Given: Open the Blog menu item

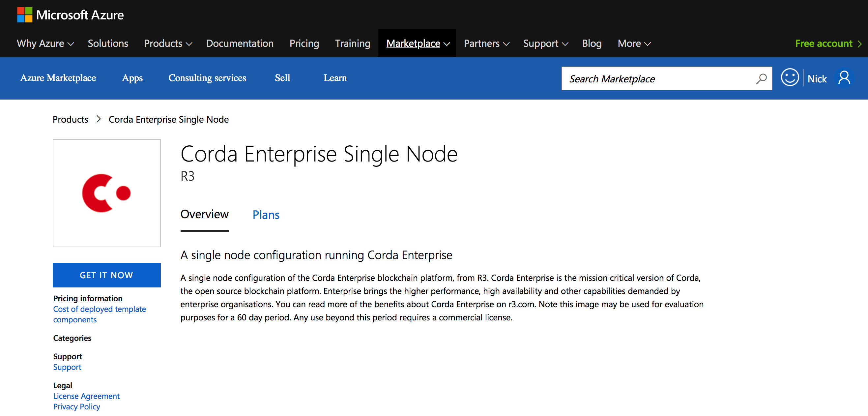Looking at the screenshot, I should (592, 44).
